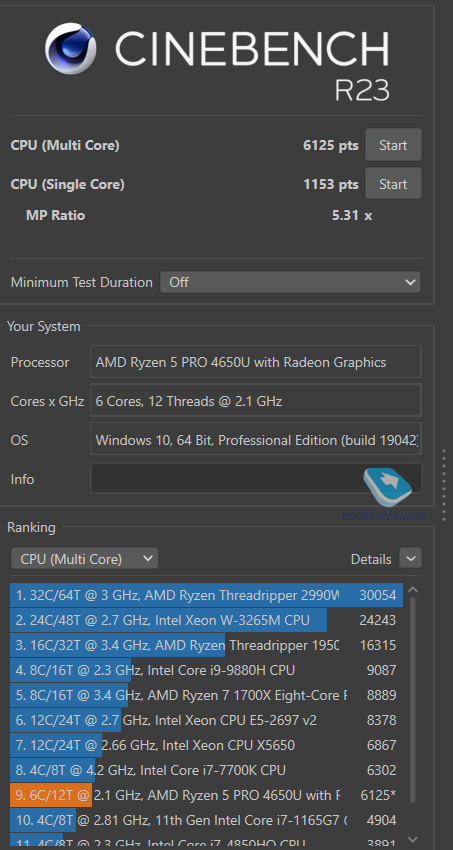Select the Intel Core i7-1165G7 ranking row
The width and height of the screenshot is (453, 850).
tap(206, 820)
